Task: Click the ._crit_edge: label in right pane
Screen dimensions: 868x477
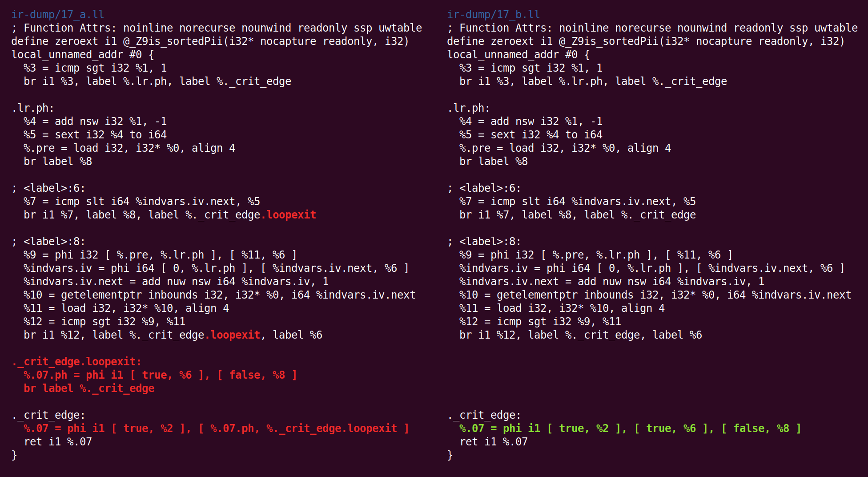Action: click(484, 415)
